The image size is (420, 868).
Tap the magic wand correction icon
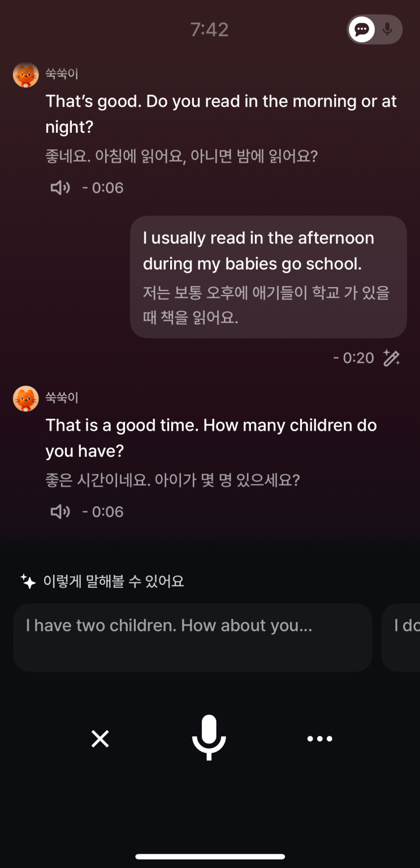click(x=392, y=358)
